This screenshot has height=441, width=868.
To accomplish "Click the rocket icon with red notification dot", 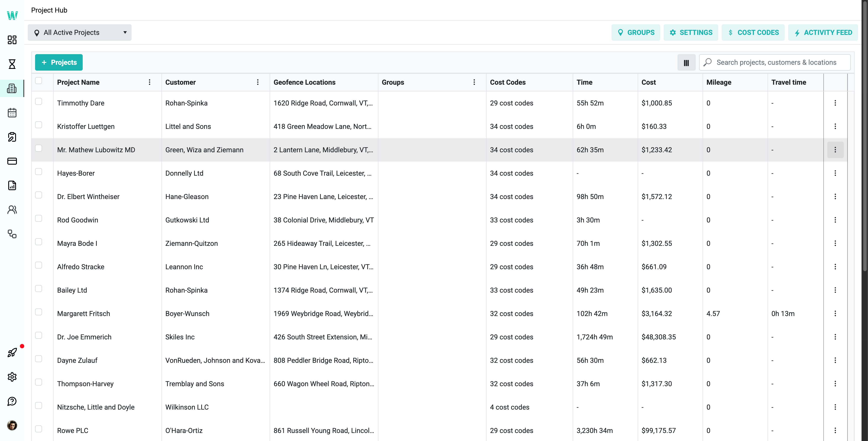I will click(x=12, y=353).
